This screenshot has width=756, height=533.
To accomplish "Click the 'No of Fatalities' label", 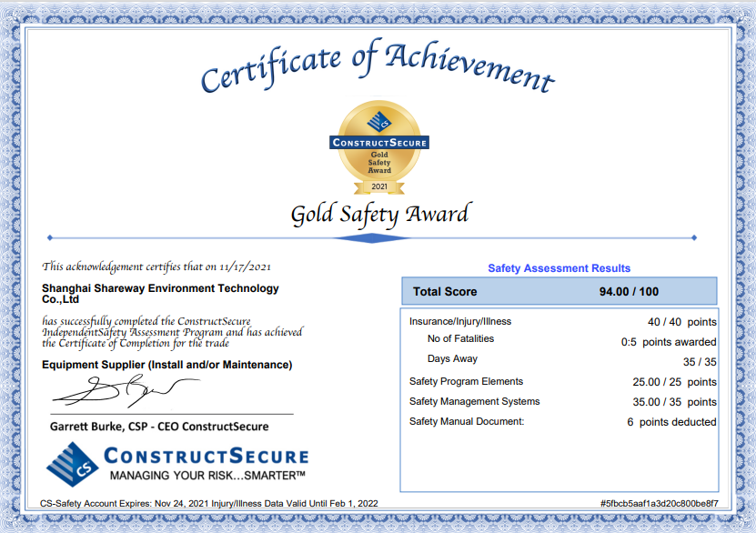I will point(460,338).
